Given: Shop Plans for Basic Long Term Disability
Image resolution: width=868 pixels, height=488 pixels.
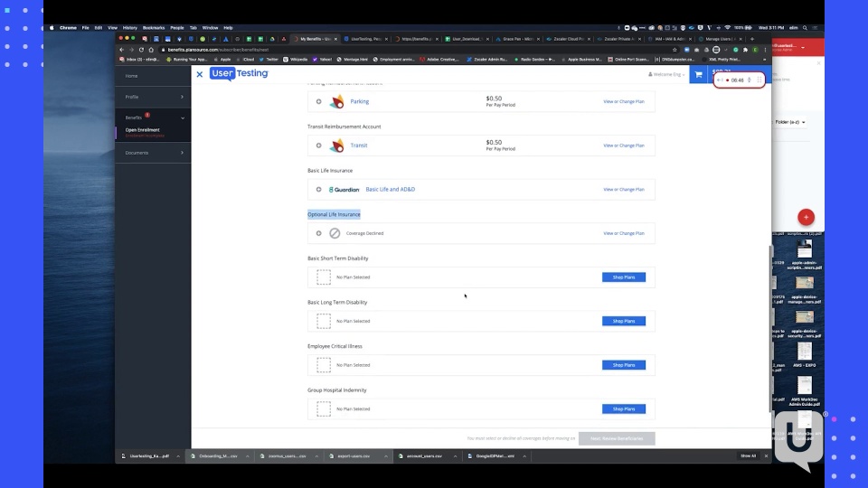Looking at the screenshot, I should pyautogui.click(x=624, y=321).
